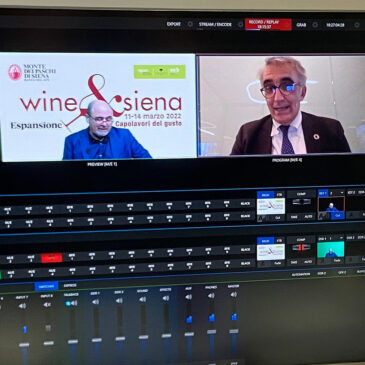Mute the SOUND audio channel
The image size is (365, 365).
(142, 299)
